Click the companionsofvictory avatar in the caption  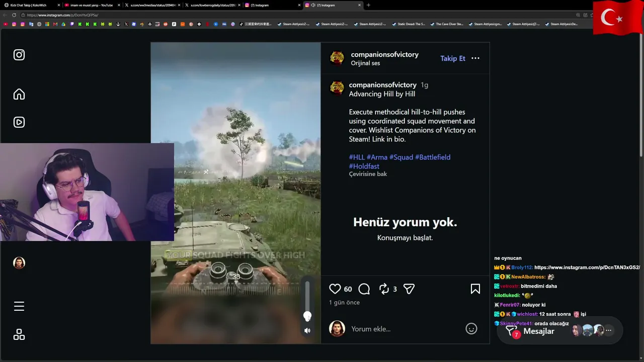click(x=337, y=87)
